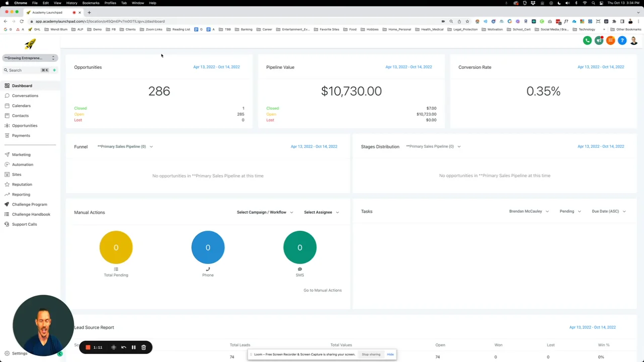
Task: Navigate to Opportunities in the sidebar
Action: 24,126
